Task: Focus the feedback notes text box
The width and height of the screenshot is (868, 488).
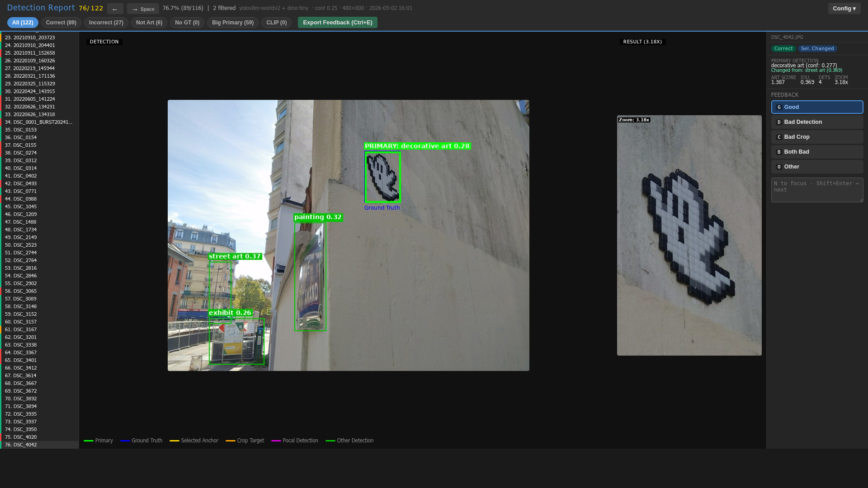Action: pyautogui.click(x=817, y=190)
